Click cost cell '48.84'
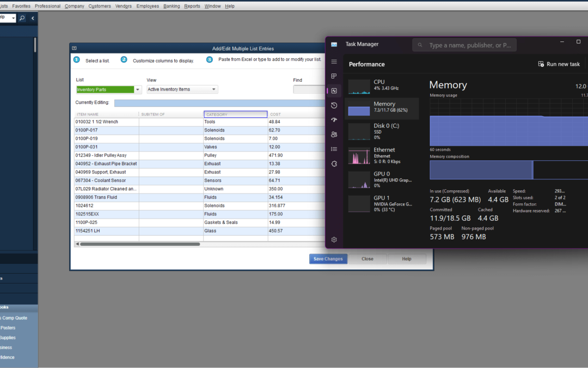This screenshot has height=368, width=588. pyautogui.click(x=296, y=122)
